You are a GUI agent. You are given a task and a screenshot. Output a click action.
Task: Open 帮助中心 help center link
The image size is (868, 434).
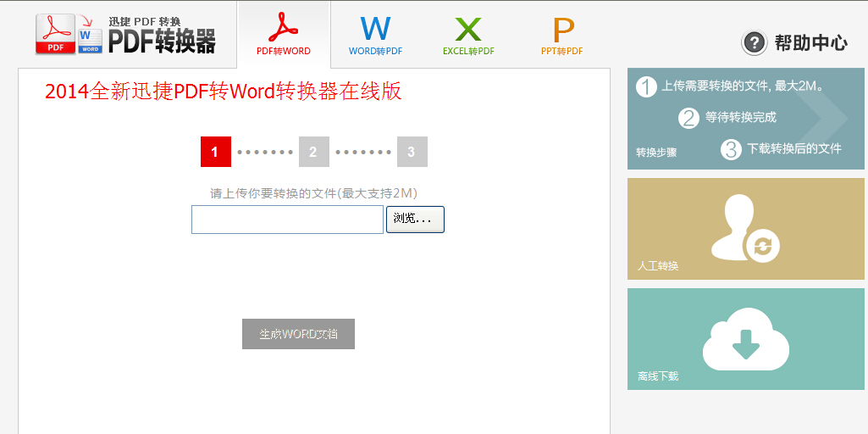pyautogui.click(x=811, y=42)
